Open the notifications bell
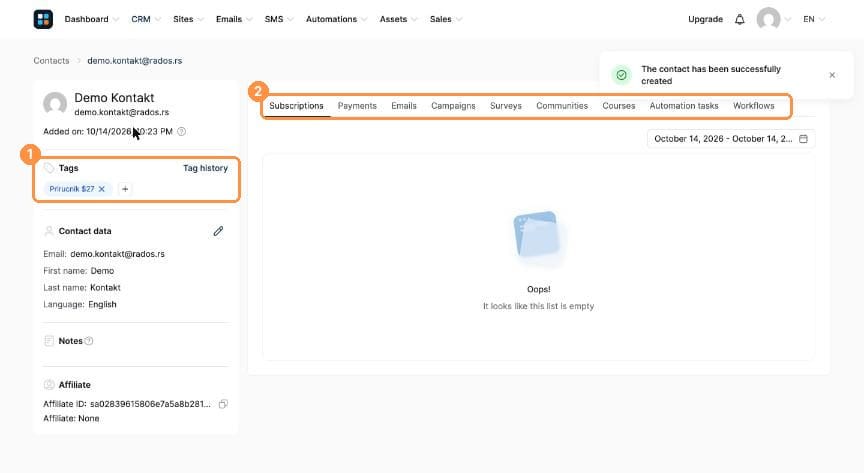The width and height of the screenshot is (864, 473). click(739, 19)
